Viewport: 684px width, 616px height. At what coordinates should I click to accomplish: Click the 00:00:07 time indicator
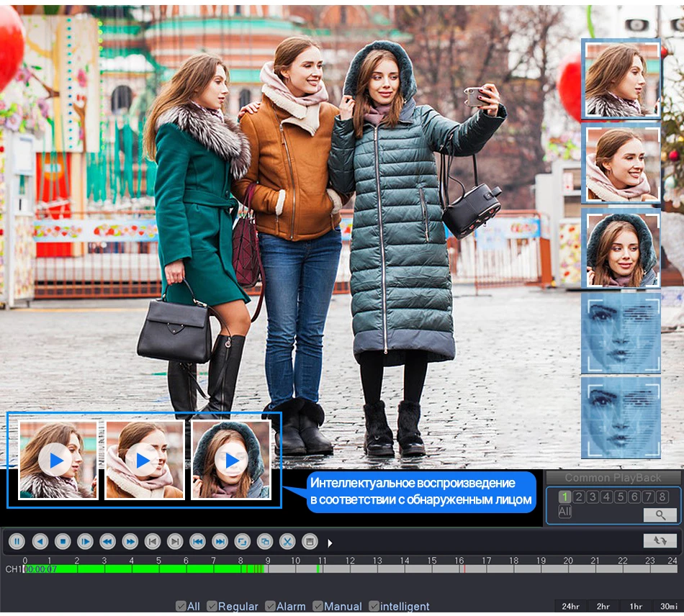click(x=40, y=569)
